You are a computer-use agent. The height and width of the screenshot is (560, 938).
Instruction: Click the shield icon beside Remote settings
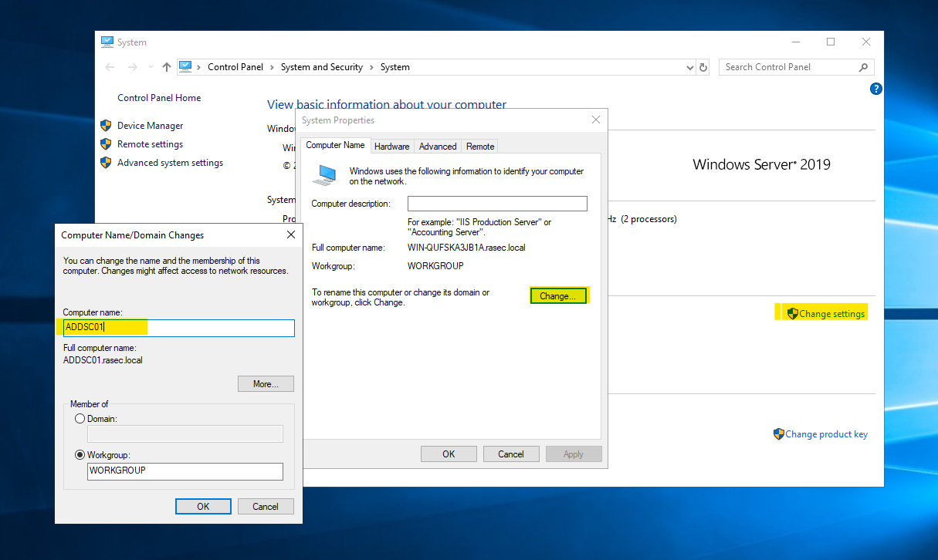click(x=106, y=143)
